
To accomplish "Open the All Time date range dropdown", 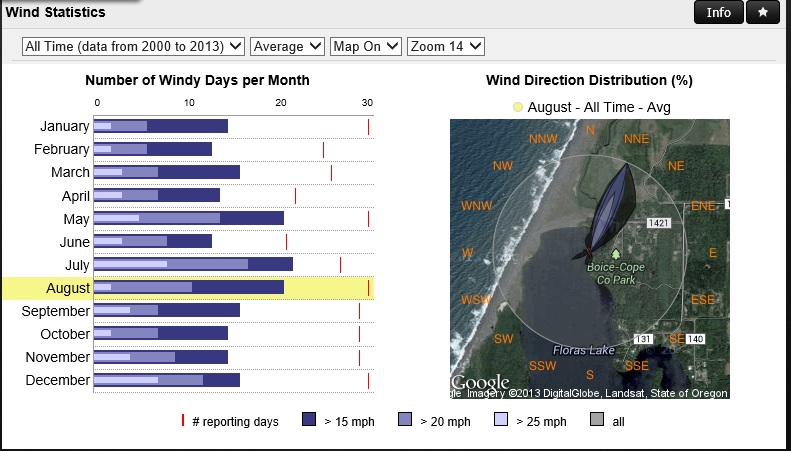I will [133, 46].
